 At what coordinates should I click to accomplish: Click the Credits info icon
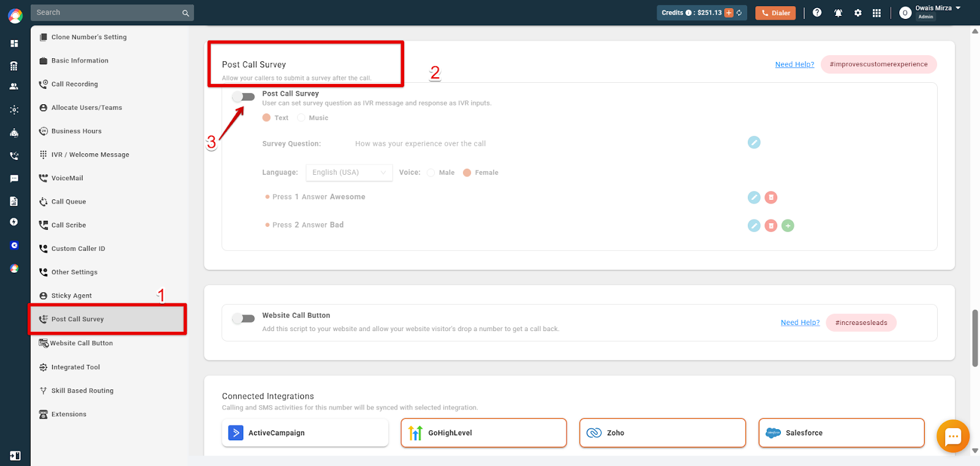688,13
